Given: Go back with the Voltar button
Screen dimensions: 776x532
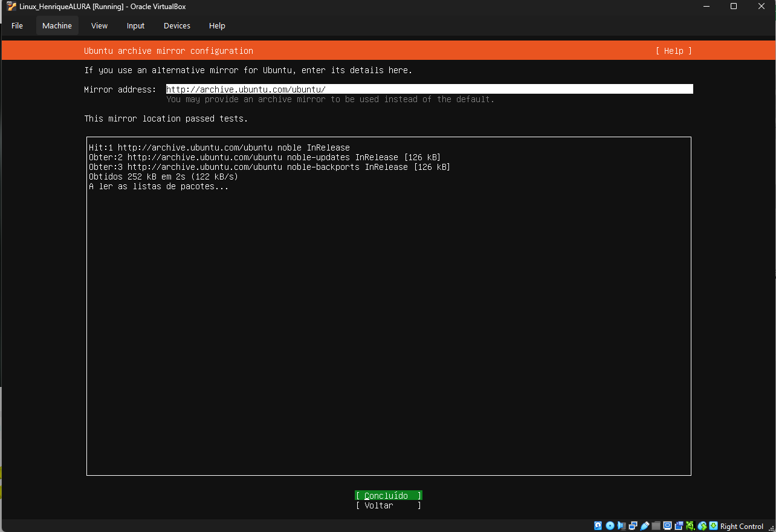Looking at the screenshot, I should coord(389,505).
